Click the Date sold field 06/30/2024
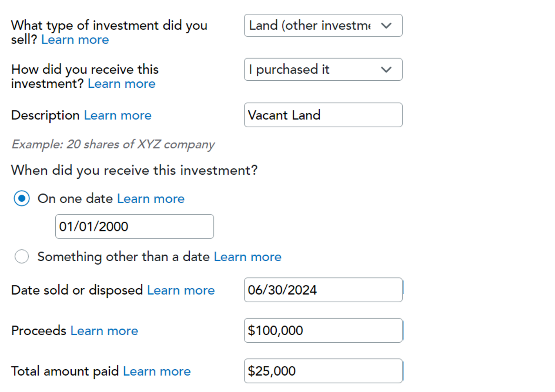 (x=323, y=290)
